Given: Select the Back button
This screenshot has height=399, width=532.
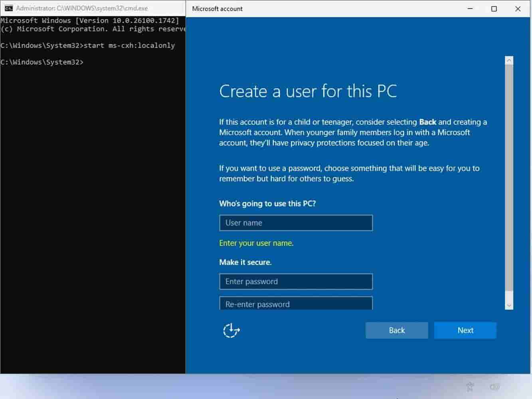Looking at the screenshot, I should click(x=396, y=330).
